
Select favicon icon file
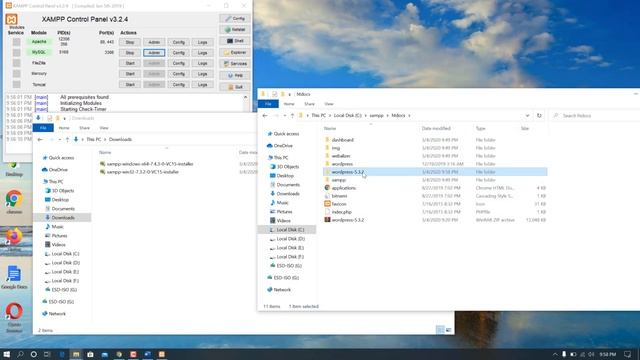(339, 204)
